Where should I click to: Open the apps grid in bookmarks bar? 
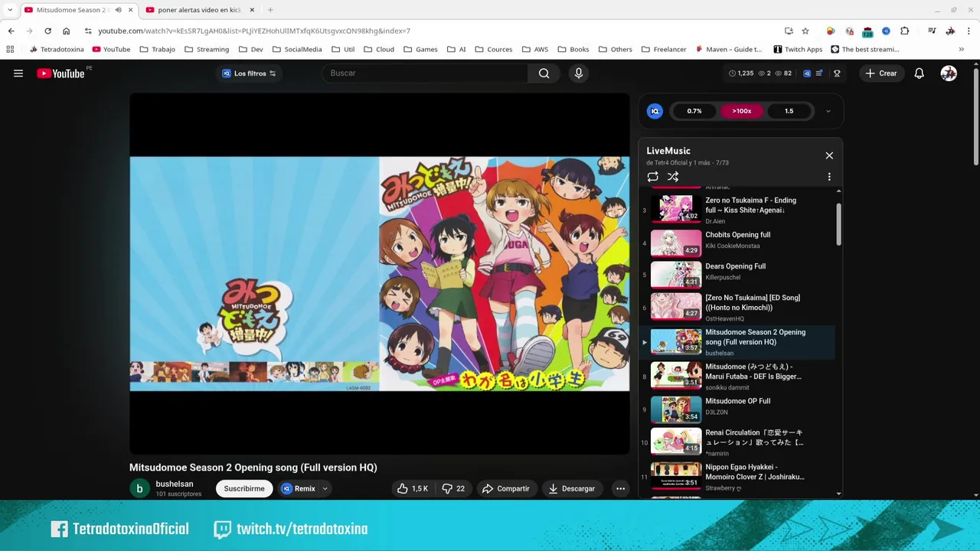pyautogui.click(x=10, y=49)
